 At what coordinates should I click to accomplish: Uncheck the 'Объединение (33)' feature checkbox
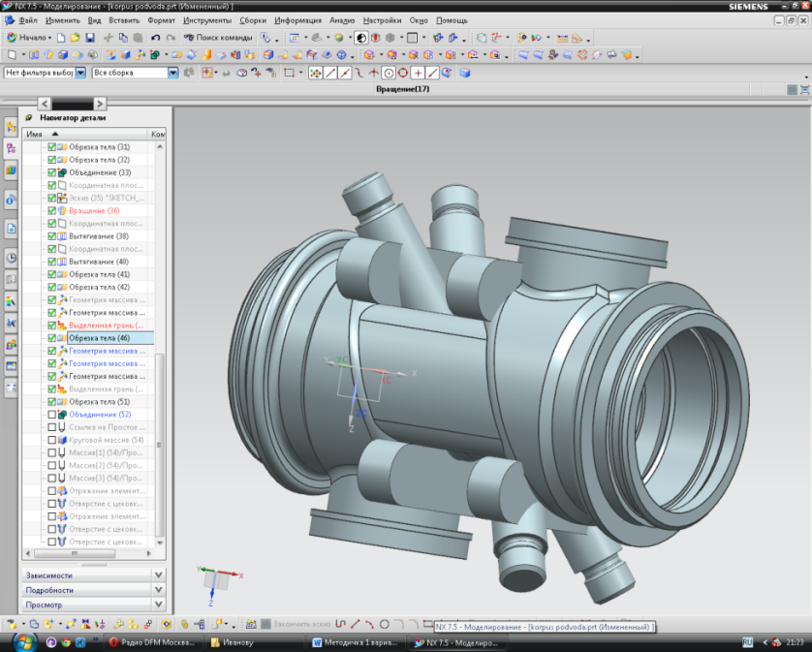(51, 172)
